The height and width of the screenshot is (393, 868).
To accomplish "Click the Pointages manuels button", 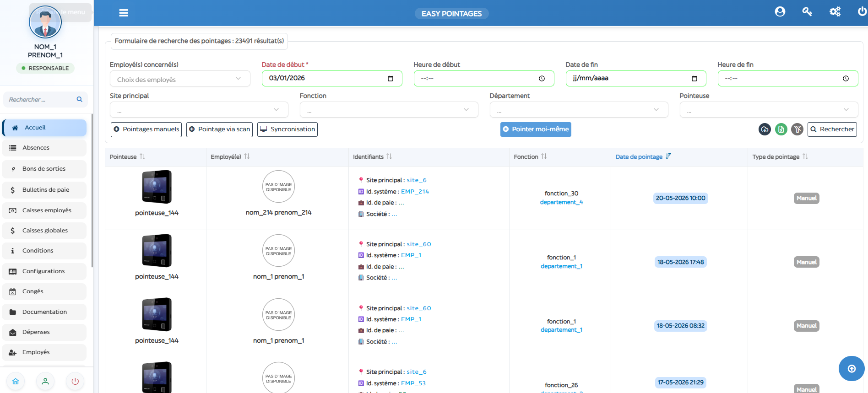I will [x=146, y=129].
